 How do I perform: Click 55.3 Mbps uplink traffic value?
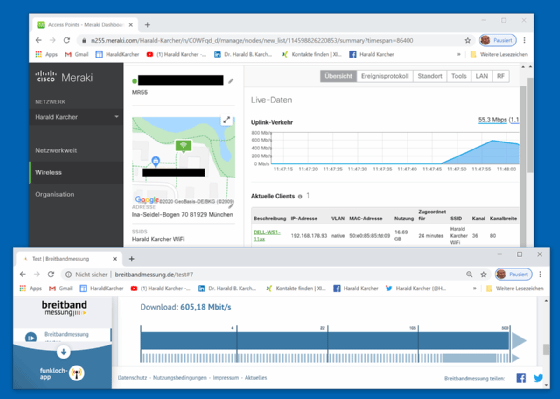coord(492,120)
